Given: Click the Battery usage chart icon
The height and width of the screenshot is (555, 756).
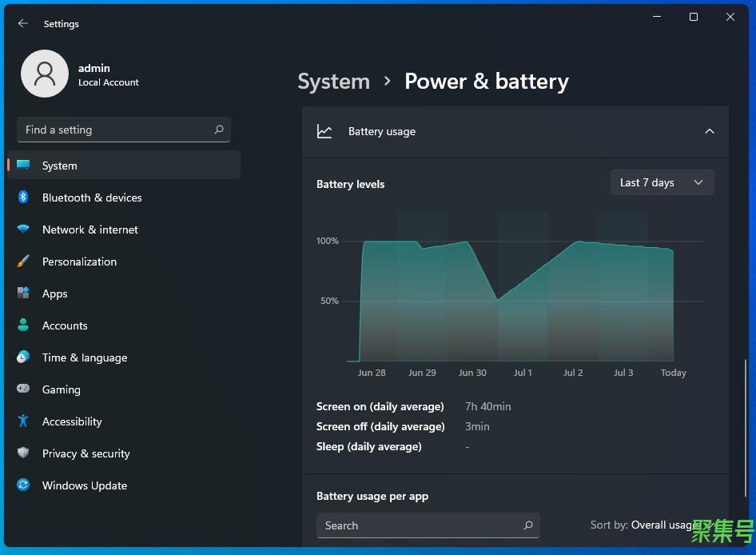Looking at the screenshot, I should [x=324, y=131].
